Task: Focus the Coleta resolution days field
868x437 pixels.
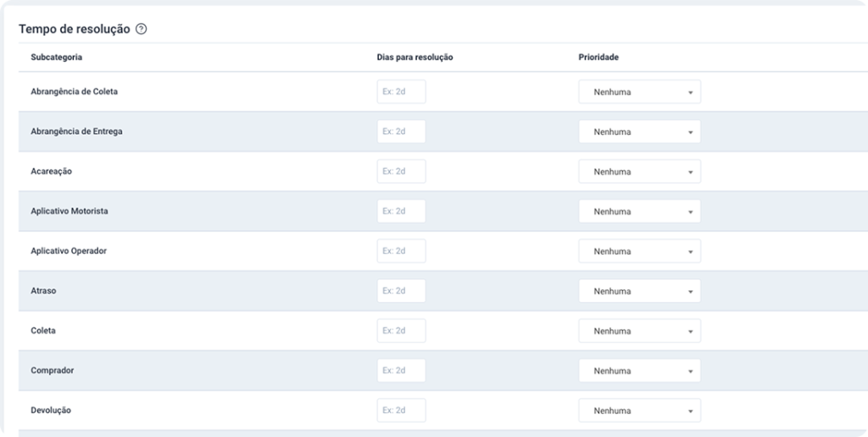Action: 401,331
